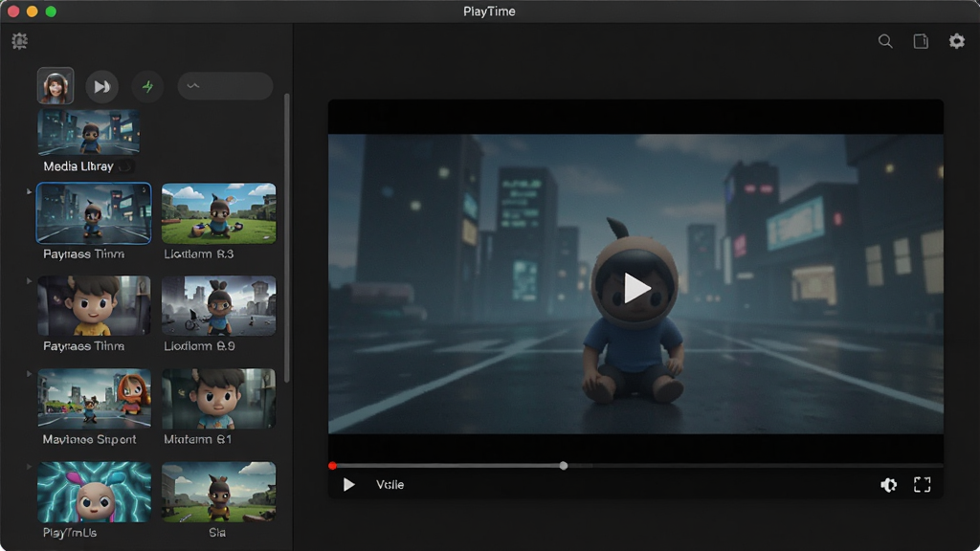Open the thumbnail above the Media Libray label
Image resolution: width=980 pixels, height=551 pixels.
(x=89, y=132)
